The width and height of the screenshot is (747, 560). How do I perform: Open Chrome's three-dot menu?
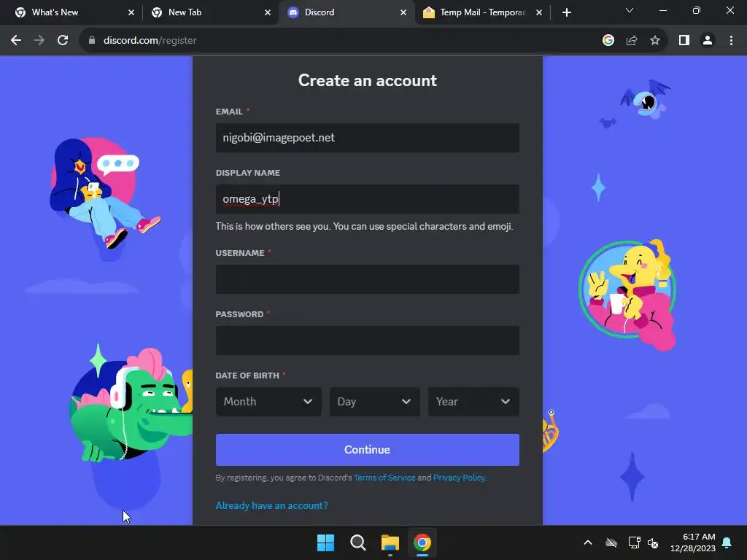click(731, 41)
